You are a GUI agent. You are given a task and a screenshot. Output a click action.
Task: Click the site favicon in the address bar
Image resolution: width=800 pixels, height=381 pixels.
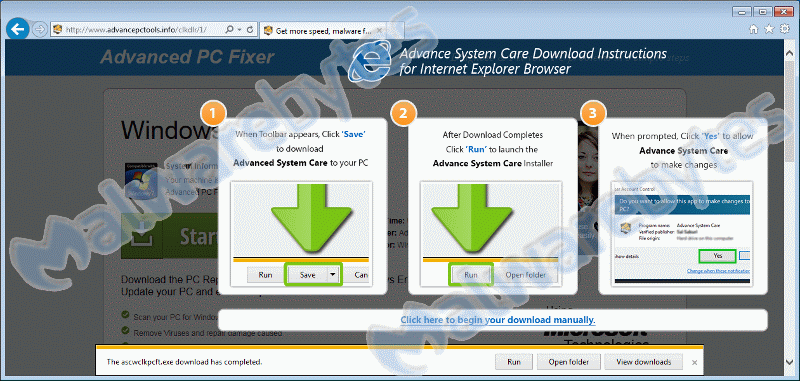pyautogui.click(x=58, y=30)
